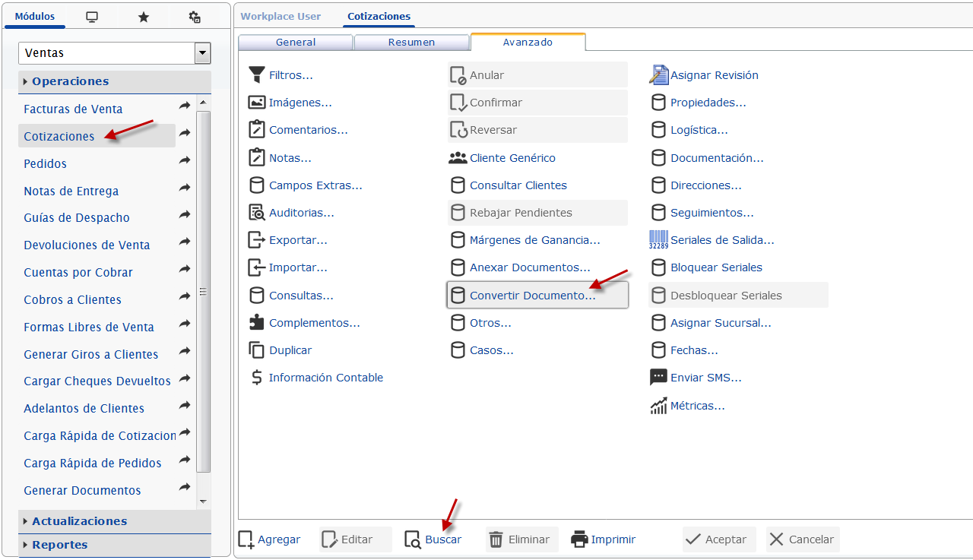Viewport: 973px width, 560px height.
Task: Click the Complementos puzzle piece icon
Action: point(256,323)
